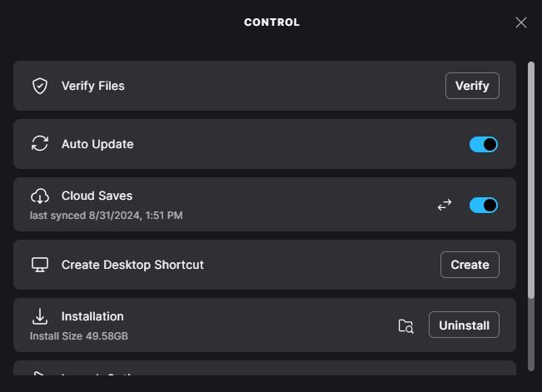The height and width of the screenshot is (392, 542).
Task: Click the Verify button
Action: [x=472, y=86]
